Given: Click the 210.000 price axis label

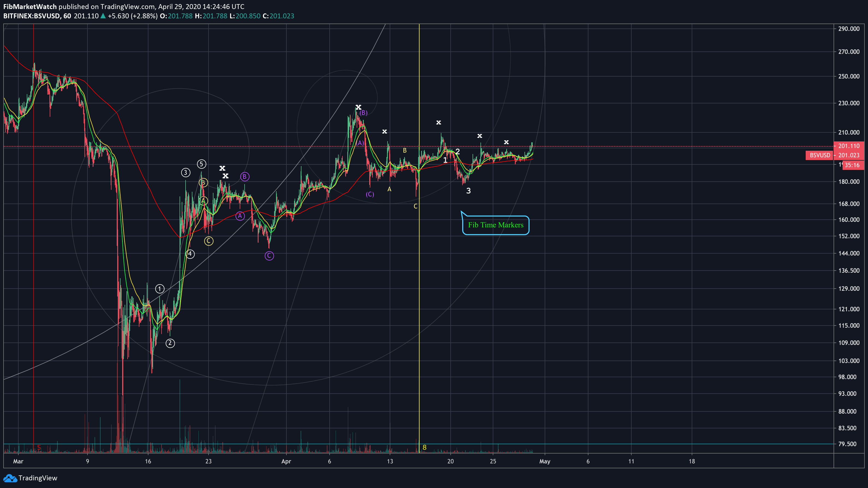Looking at the screenshot, I should [x=849, y=132].
